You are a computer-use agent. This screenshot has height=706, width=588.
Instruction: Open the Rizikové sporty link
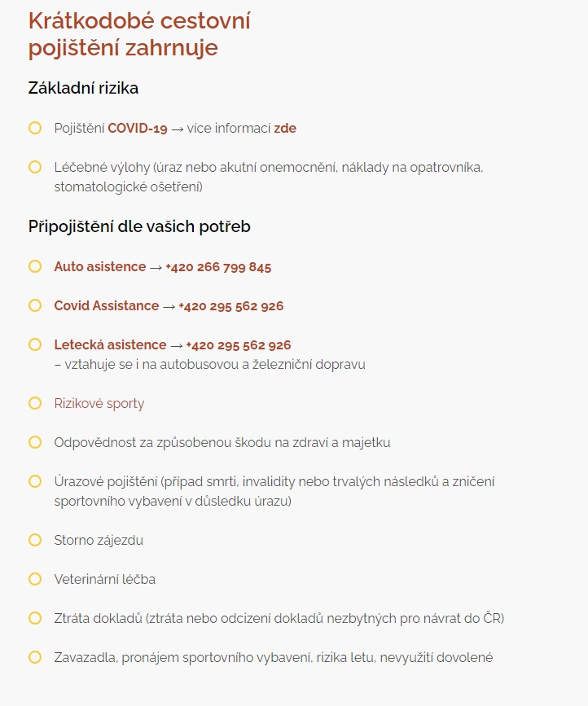pos(99,403)
